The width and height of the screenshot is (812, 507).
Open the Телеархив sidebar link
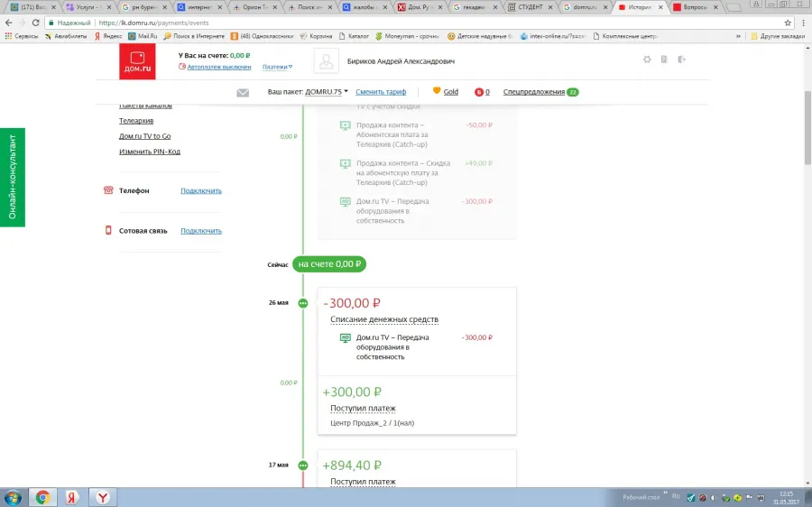pyautogui.click(x=136, y=121)
